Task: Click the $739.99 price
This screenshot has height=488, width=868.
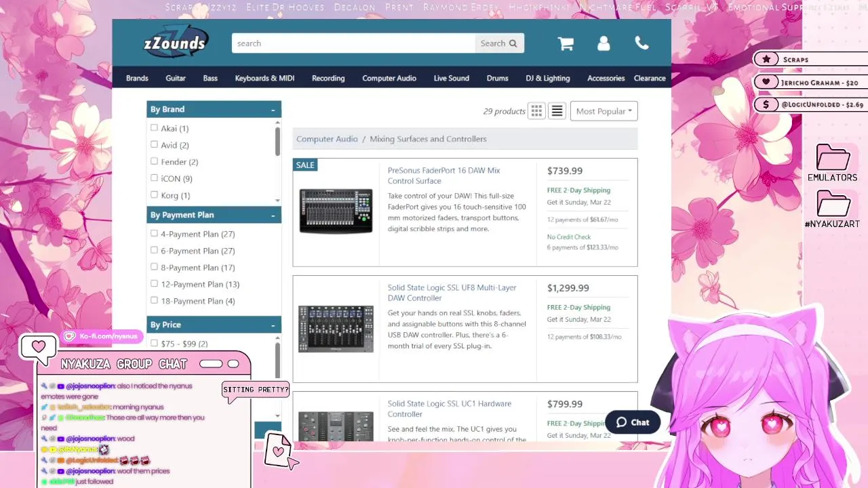Action: click(565, 171)
